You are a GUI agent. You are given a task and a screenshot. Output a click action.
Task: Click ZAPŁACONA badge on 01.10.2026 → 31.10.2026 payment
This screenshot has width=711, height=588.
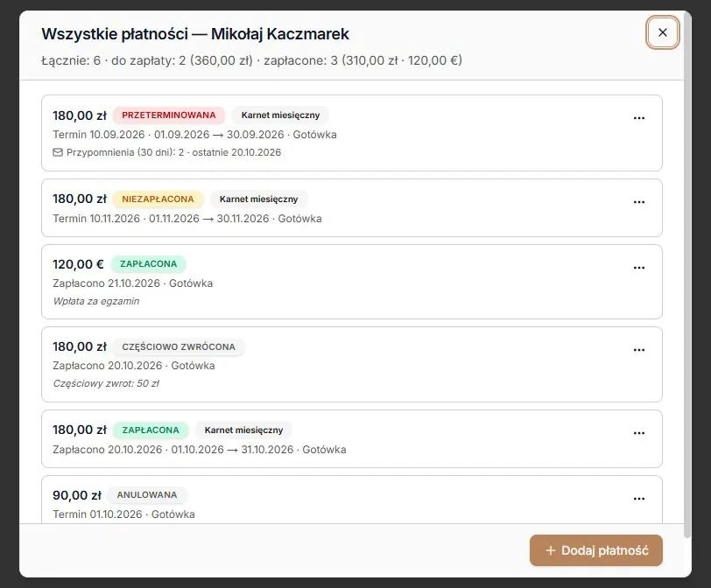coord(151,430)
